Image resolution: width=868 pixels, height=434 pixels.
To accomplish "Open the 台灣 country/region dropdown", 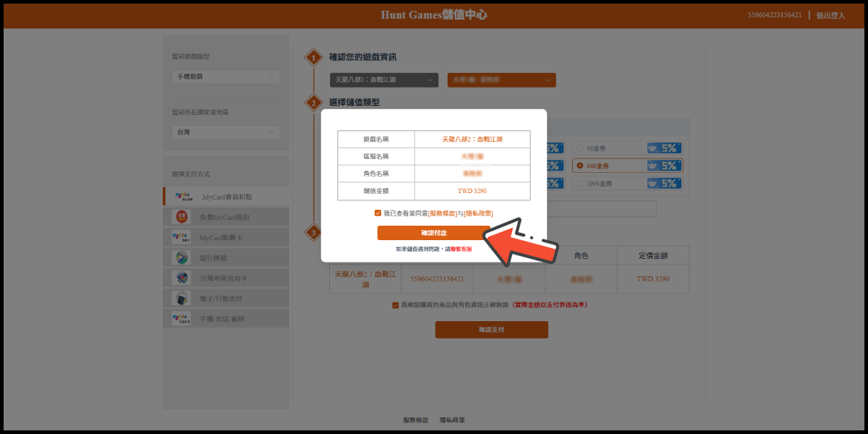I will [x=226, y=132].
